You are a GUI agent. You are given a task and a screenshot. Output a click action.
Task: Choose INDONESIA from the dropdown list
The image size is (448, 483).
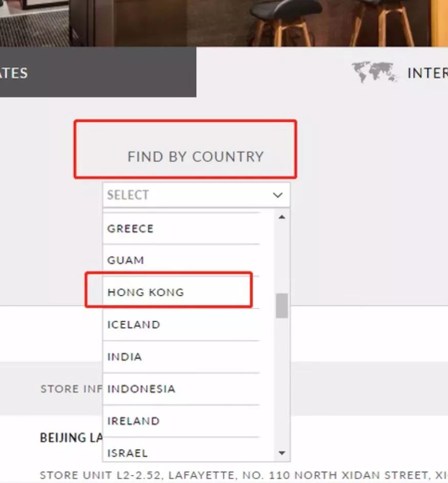click(x=141, y=389)
